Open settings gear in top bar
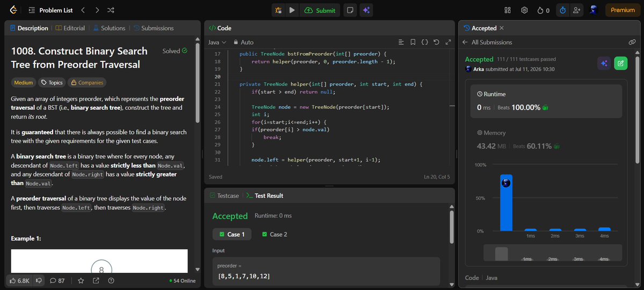This screenshot has width=644, height=290. click(x=524, y=10)
